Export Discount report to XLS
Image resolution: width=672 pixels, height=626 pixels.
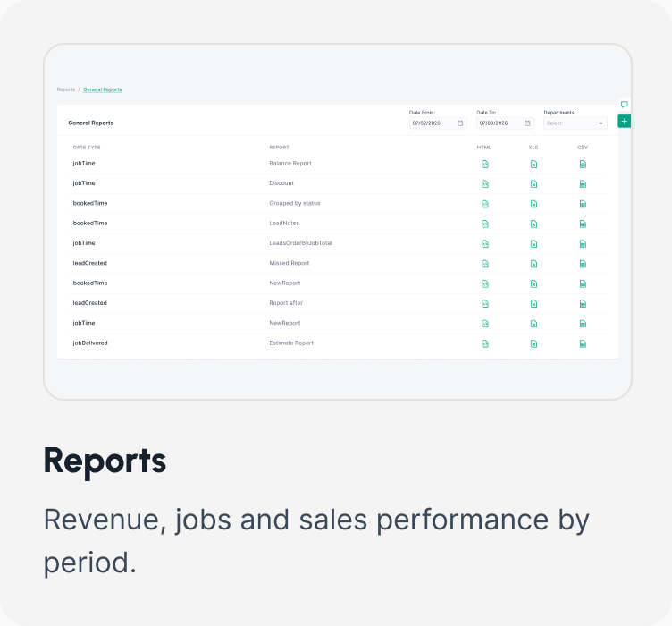pyautogui.click(x=533, y=184)
